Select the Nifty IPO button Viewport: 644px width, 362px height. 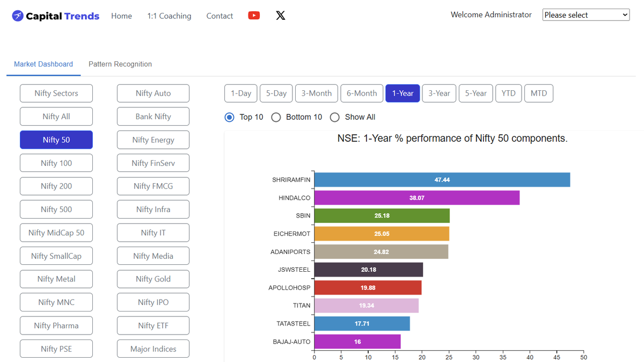[153, 302]
